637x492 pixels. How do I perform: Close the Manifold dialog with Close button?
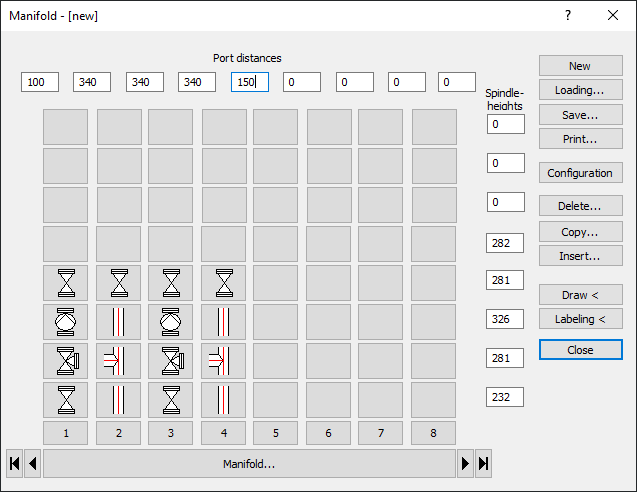[581, 349]
